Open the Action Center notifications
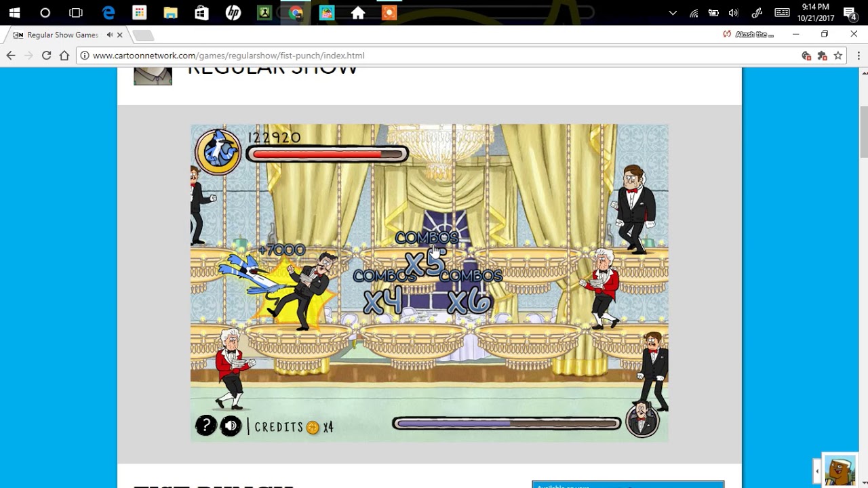868x488 pixels. click(x=850, y=12)
